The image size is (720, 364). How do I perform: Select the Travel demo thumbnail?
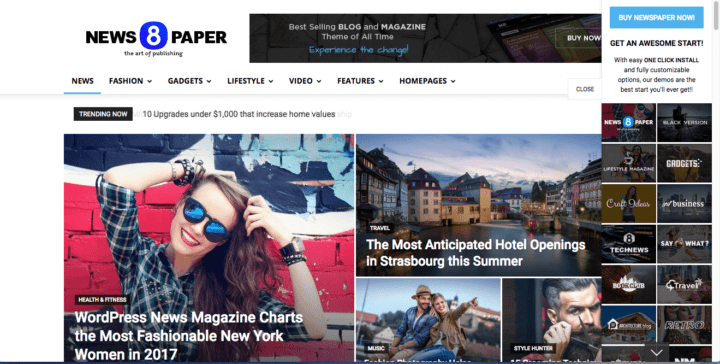[x=684, y=285]
